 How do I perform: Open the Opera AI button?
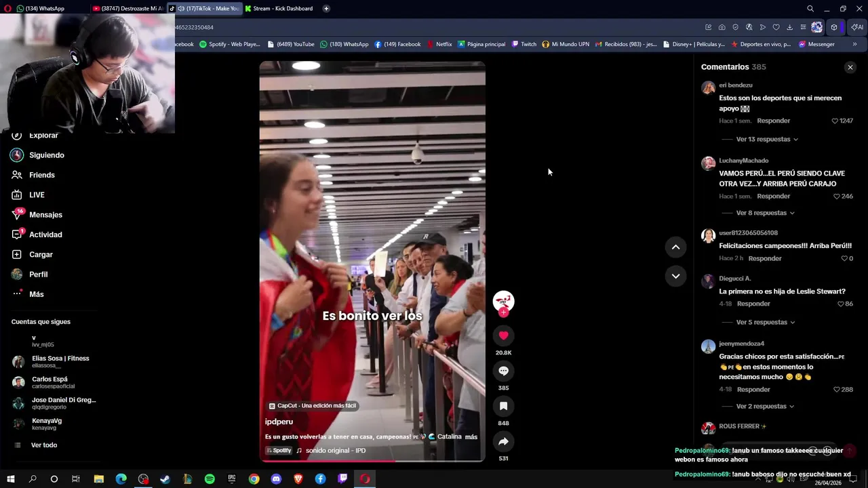pos(857,27)
